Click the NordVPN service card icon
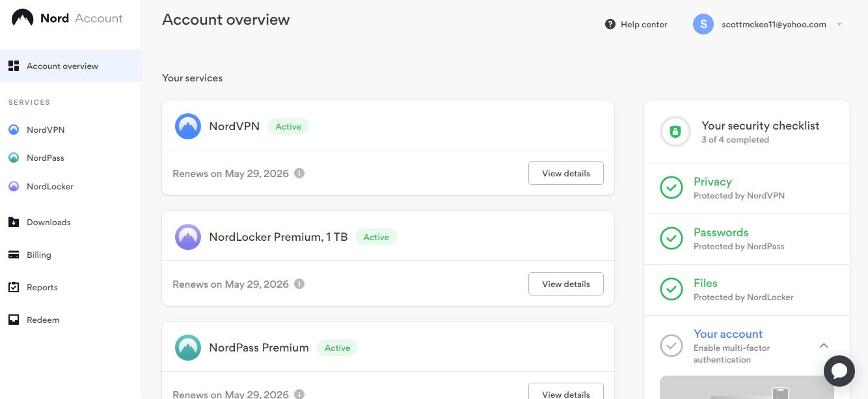This screenshot has width=868, height=399. coord(188,126)
